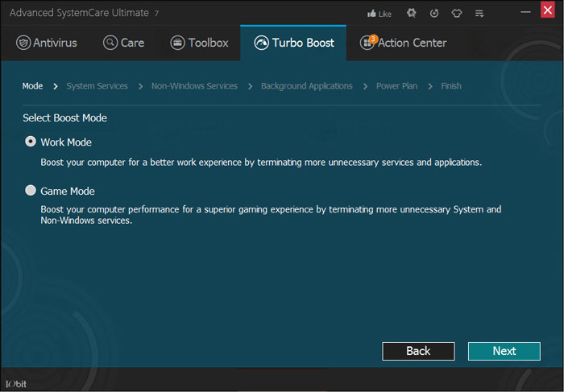Click the Game Mode description text
The image size is (564, 392).
pyautogui.click(x=271, y=215)
